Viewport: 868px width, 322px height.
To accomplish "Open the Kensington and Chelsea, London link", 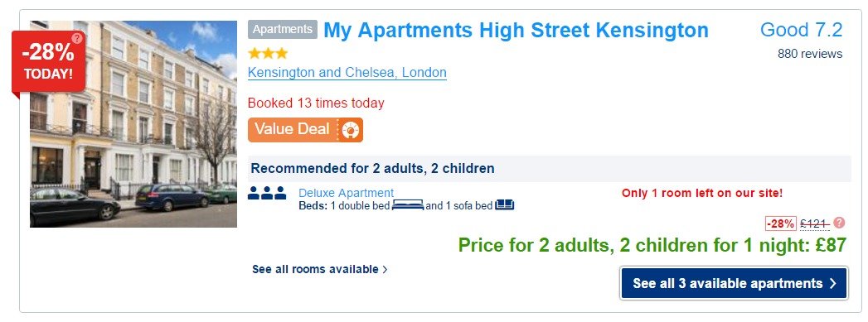I will click(x=347, y=72).
